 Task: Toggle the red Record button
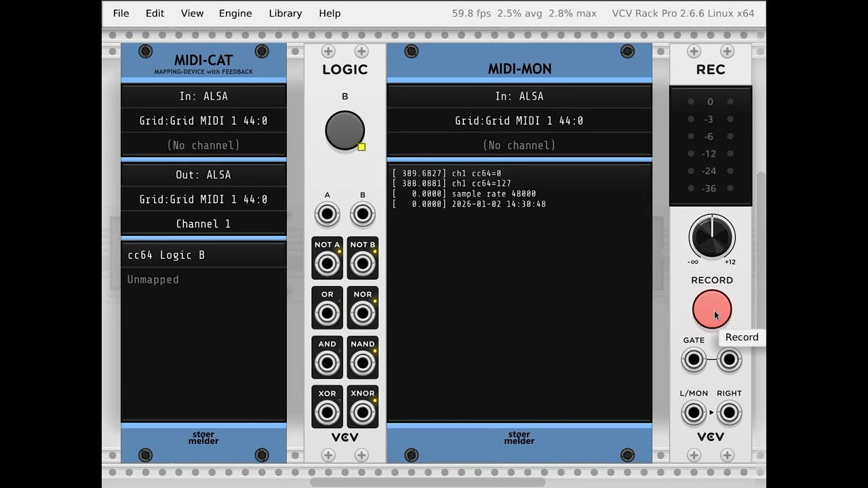pos(712,310)
